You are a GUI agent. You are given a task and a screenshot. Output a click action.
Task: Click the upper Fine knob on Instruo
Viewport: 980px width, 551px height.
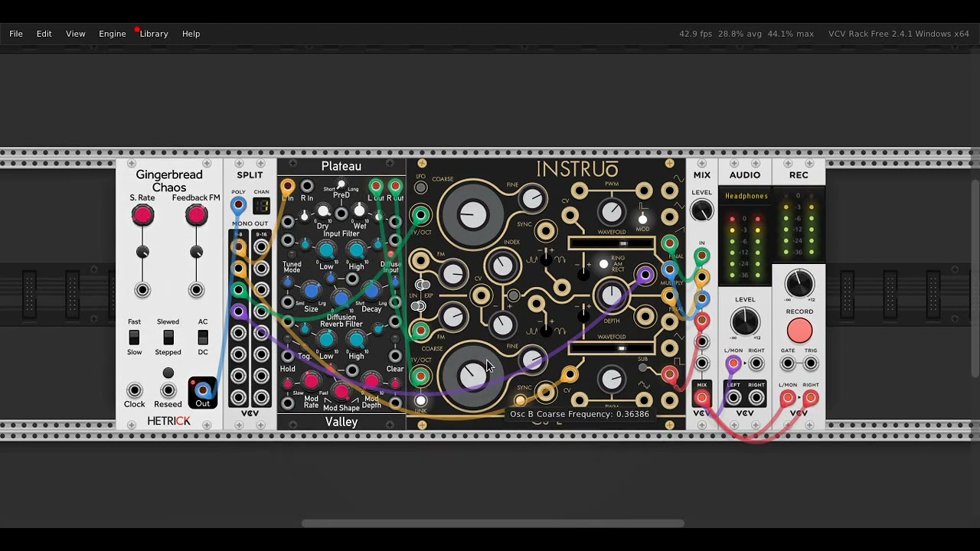click(x=532, y=199)
